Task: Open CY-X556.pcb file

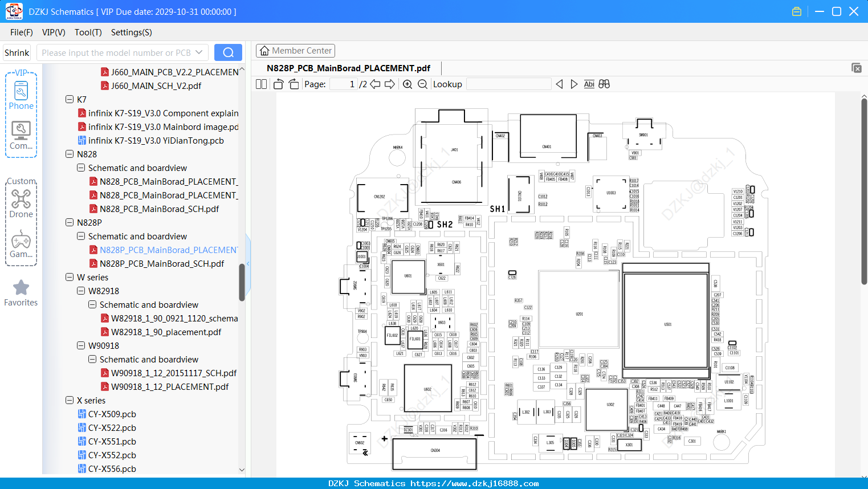Action: pyautogui.click(x=112, y=468)
